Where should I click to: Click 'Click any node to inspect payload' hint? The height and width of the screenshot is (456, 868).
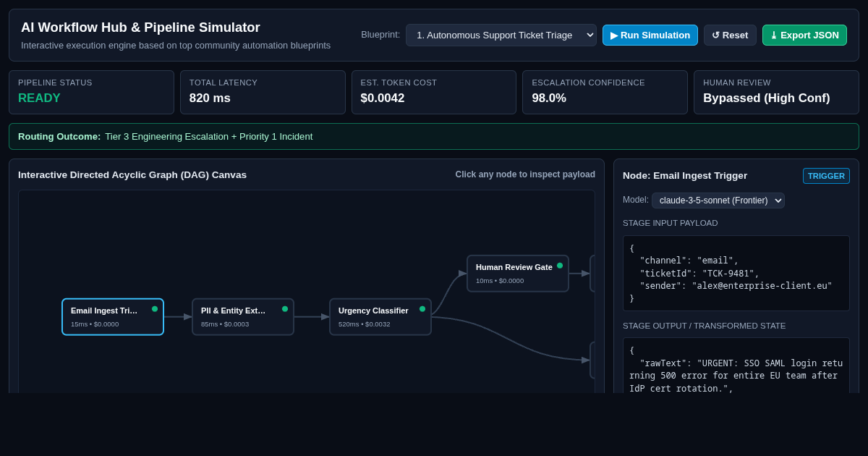pos(525,174)
